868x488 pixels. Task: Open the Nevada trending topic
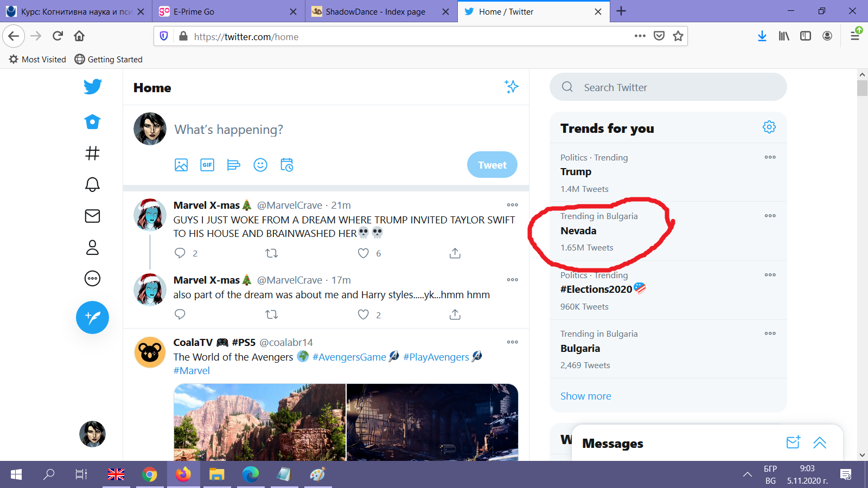point(668,232)
